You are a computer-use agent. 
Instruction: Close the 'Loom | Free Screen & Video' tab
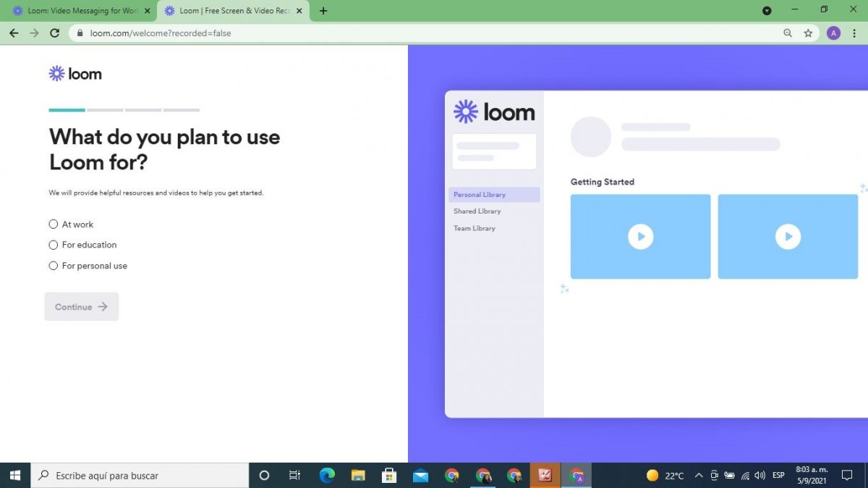(x=299, y=11)
